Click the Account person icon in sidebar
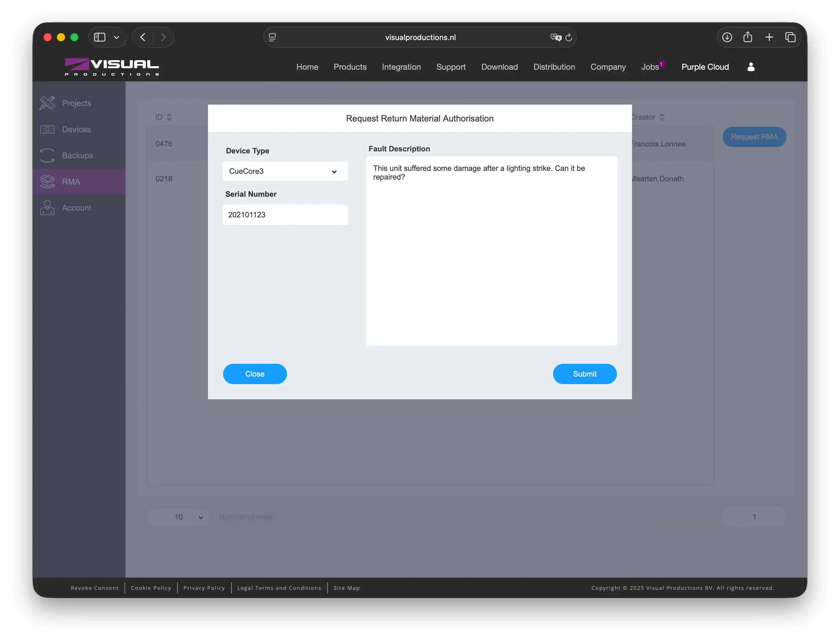The width and height of the screenshot is (840, 641). pyautogui.click(x=47, y=208)
